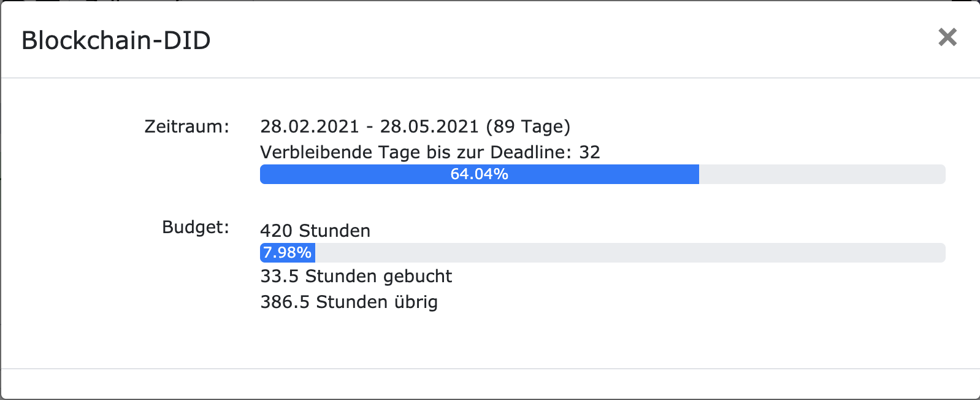Screen dimensions: 980x400
Task: Click the 33.5 Stunden gebucht text
Action: 356,276
